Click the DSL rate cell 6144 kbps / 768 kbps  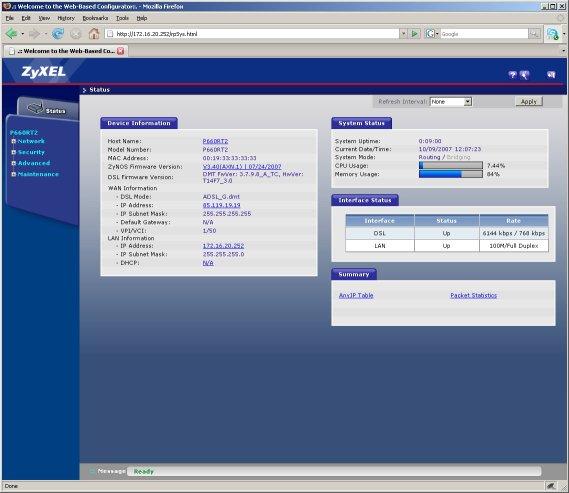click(x=514, y=233)
